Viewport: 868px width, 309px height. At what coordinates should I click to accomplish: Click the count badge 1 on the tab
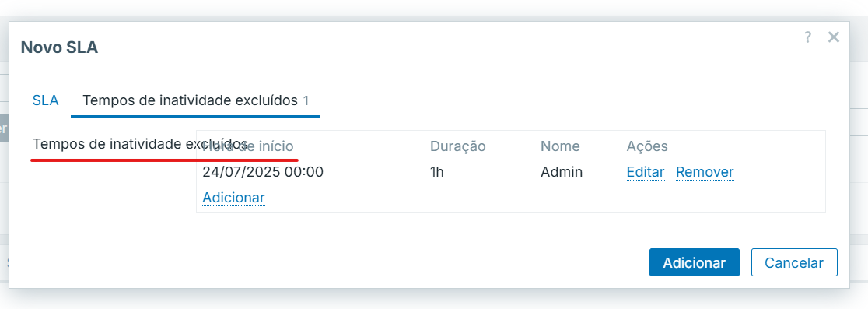[306, 100]
